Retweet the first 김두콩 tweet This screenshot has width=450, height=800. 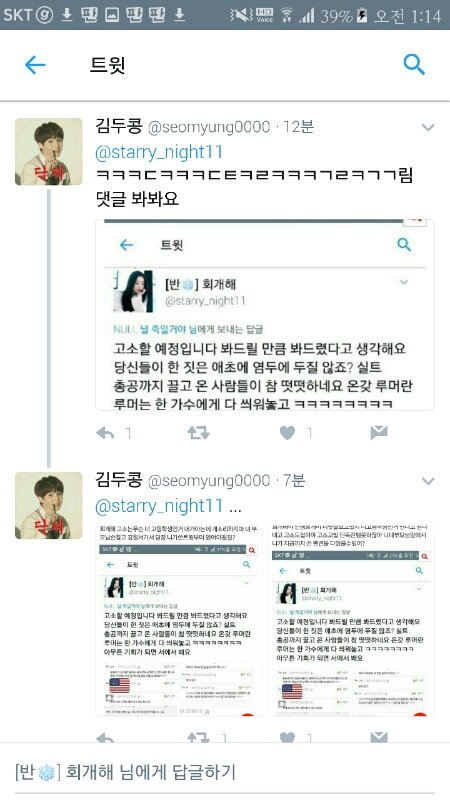tap(198, 433)
